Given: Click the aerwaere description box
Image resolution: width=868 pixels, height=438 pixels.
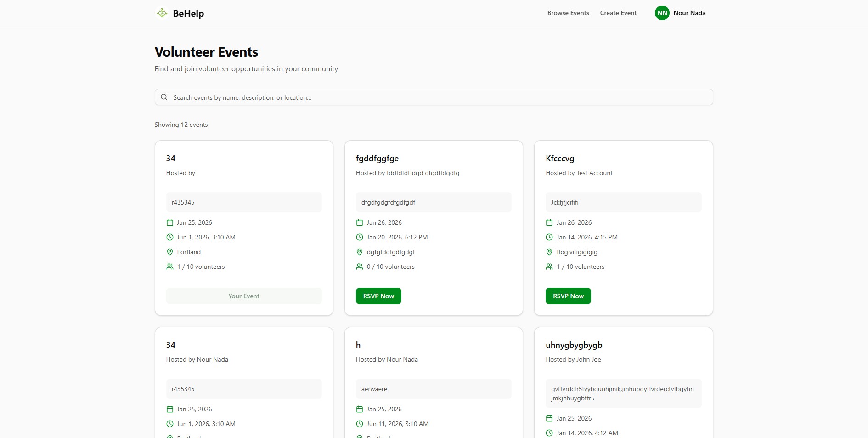Looking at the screenshot, I should 434,389.
